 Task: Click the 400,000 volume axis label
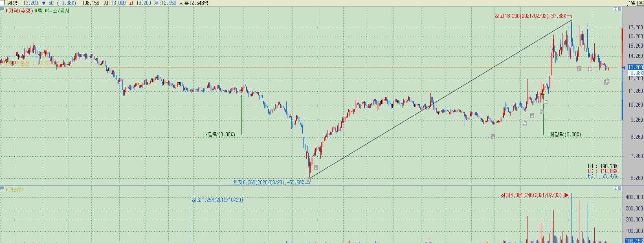(x=635, y=197)
